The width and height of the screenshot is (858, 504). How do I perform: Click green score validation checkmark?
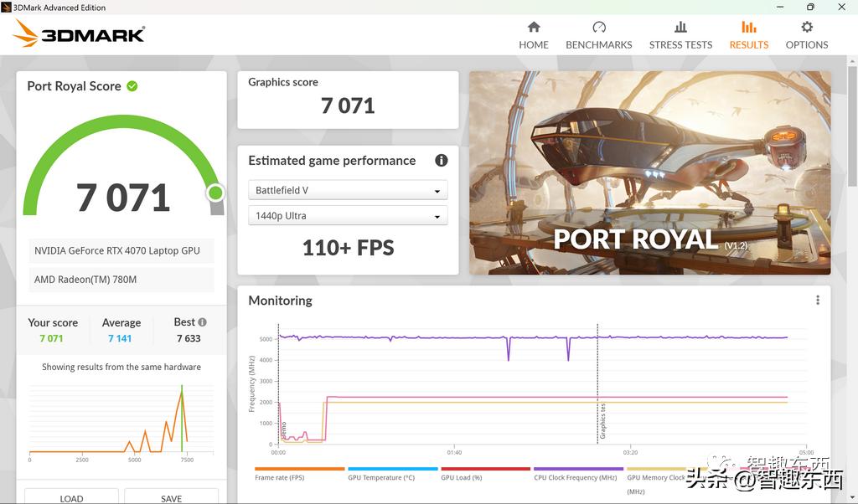tap(132, 85)
